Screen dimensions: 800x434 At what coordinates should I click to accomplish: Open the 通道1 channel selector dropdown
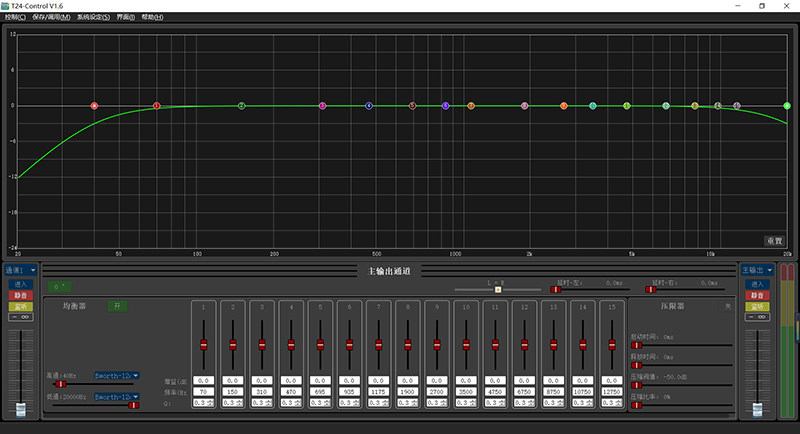click(20, 270)
